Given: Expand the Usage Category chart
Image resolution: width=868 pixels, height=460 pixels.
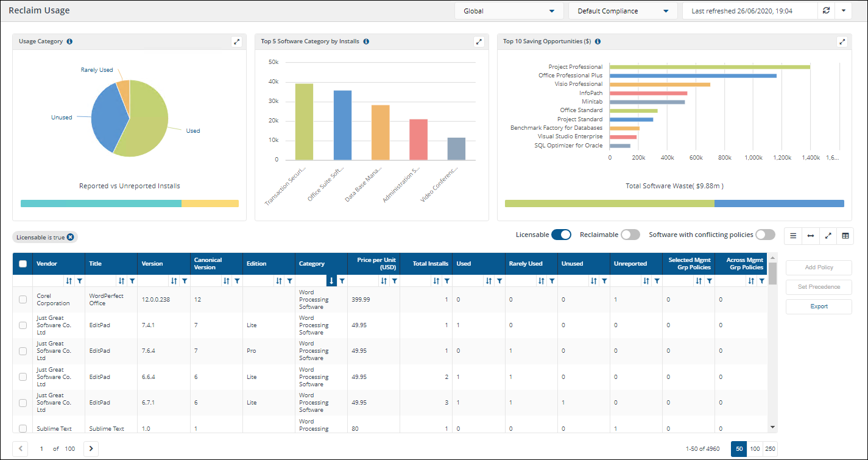Looking at the screenshot, I should pyautogui.click(x=236, y=41).
